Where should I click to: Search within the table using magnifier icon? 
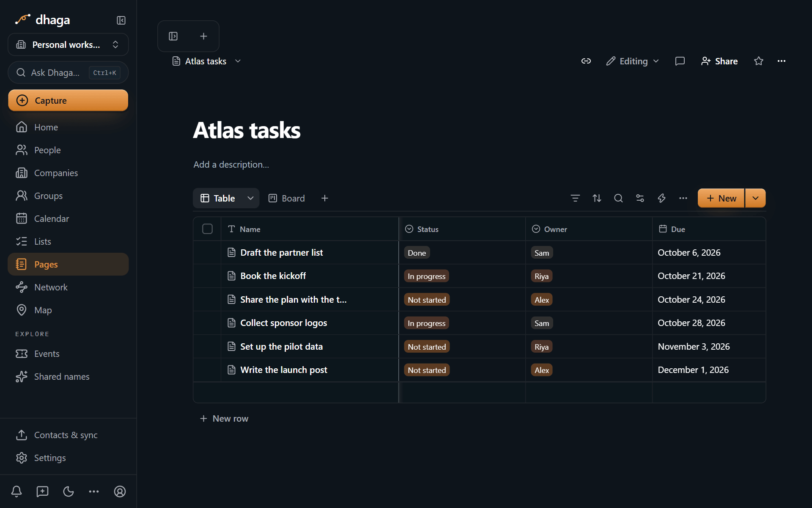tap(618, 198)
